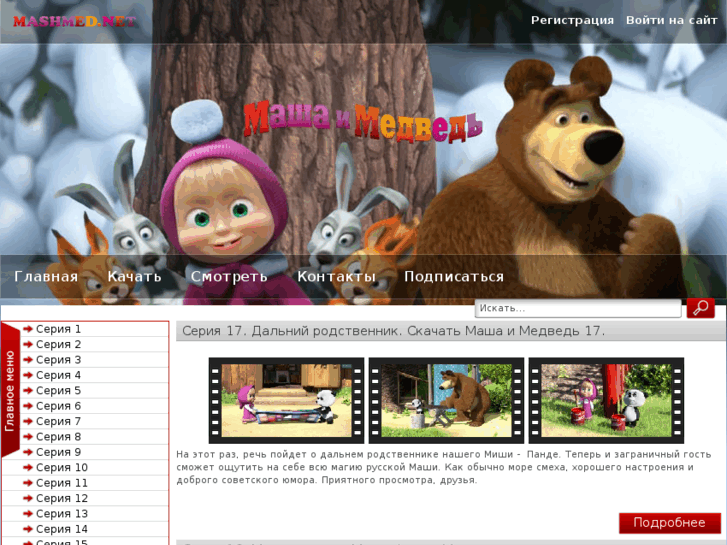727x545 pixels.
Task: Click the red arrow beside Серия 1
Action: [28, 329]
